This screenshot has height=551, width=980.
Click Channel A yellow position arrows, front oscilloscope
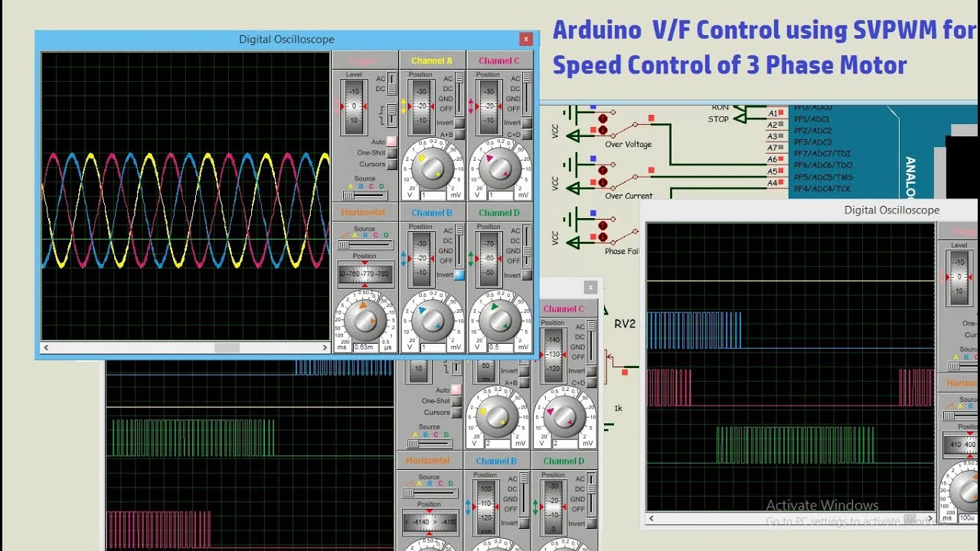click(x=403, y=106)
